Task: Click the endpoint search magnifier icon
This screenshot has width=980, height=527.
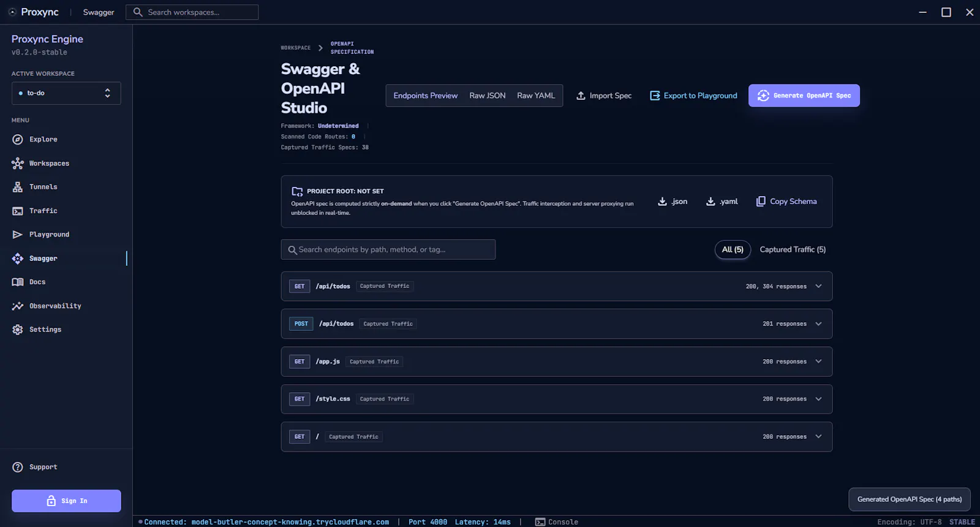Action: tap(292, 250)
